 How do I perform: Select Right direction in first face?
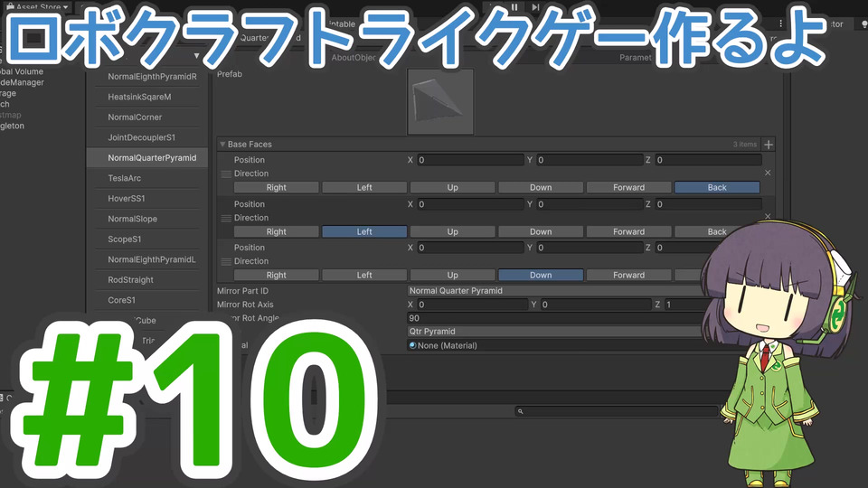277,188
